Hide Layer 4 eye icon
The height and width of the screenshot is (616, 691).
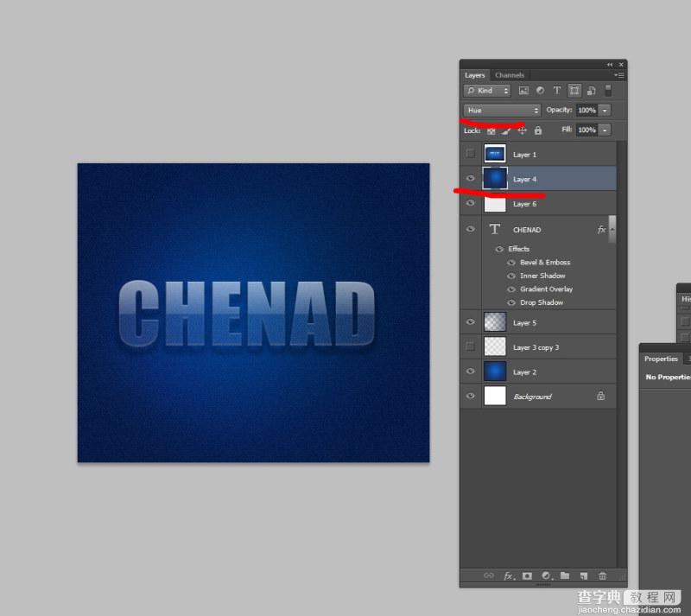click(470, 178)
